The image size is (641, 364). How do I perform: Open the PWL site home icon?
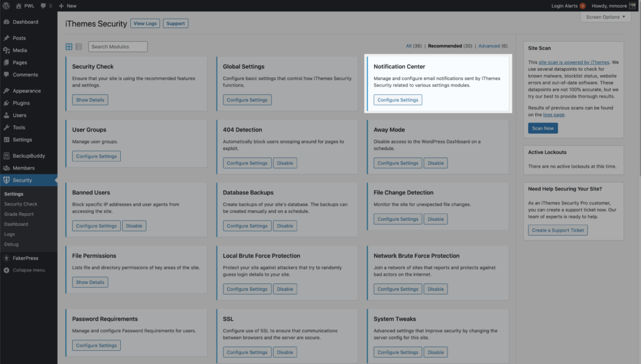tap(18, 6)
